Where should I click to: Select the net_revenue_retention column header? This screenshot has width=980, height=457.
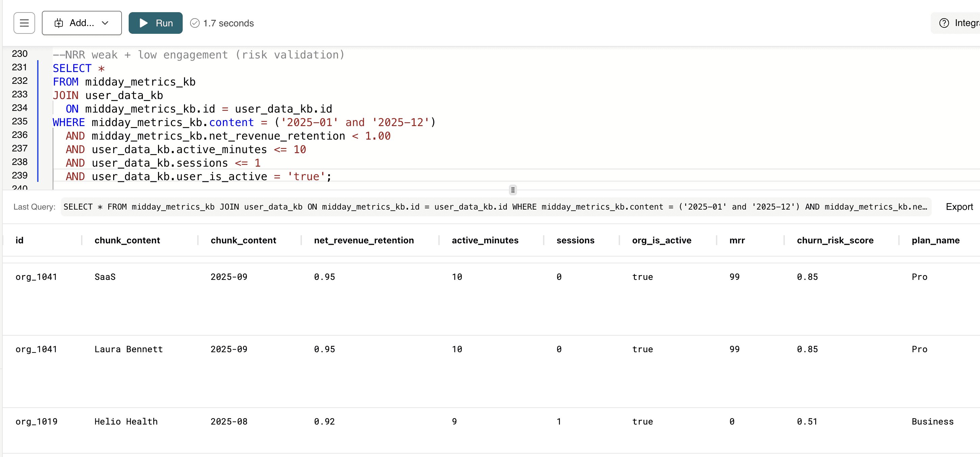point(364,240)
